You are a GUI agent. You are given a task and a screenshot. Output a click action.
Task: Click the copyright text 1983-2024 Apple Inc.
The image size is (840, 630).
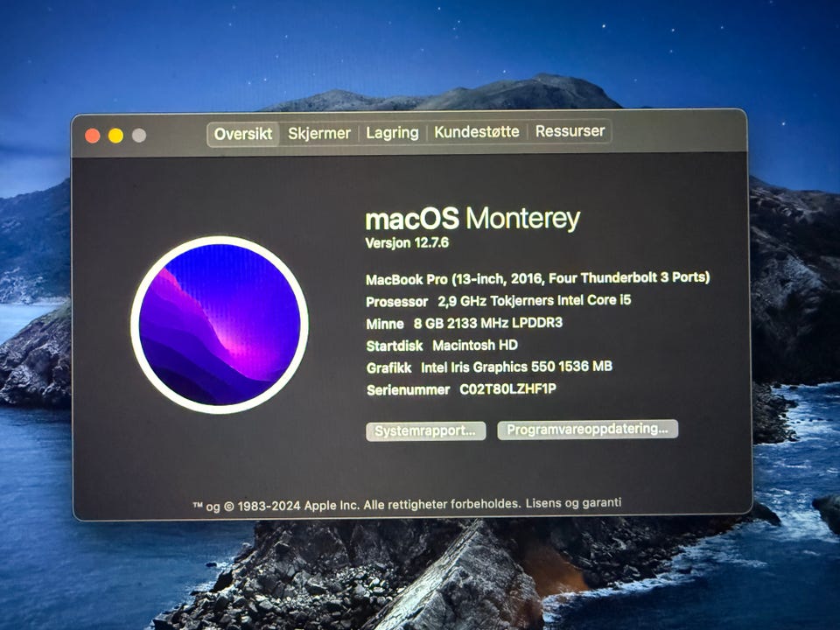(298, 505)
